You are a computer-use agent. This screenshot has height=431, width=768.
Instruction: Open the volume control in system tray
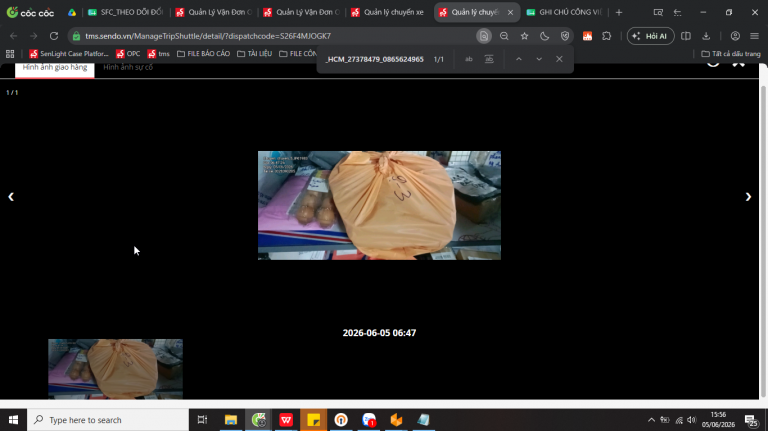coord(692,420)
